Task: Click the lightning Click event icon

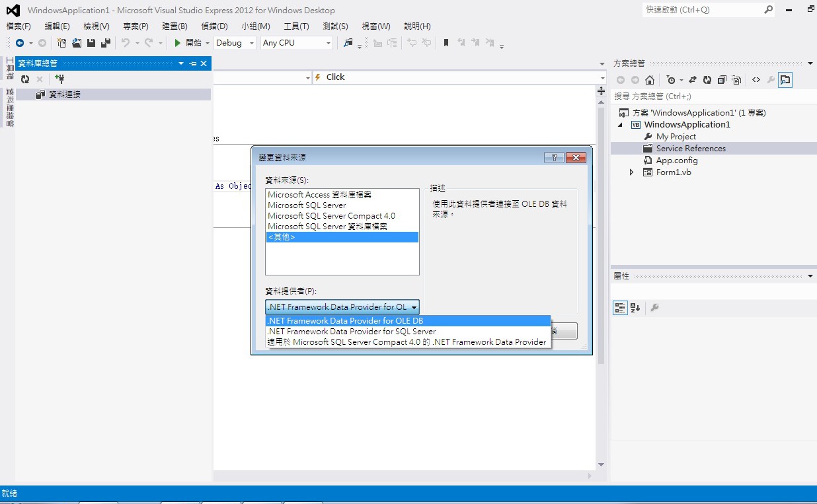Action: (x=318, y=77)
